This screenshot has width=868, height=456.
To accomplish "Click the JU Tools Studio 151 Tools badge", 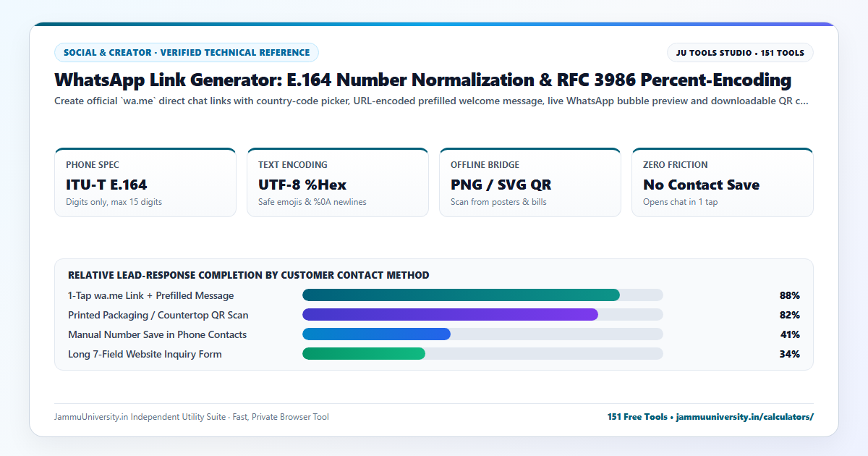I will 740,53.
